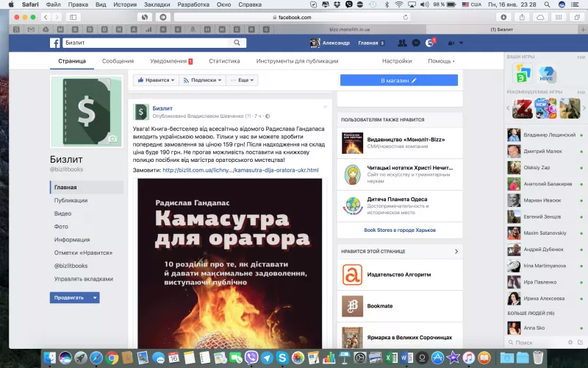Click the Facebook search field with Бизлит
588x368 pixels.
[x=146, y=43]
